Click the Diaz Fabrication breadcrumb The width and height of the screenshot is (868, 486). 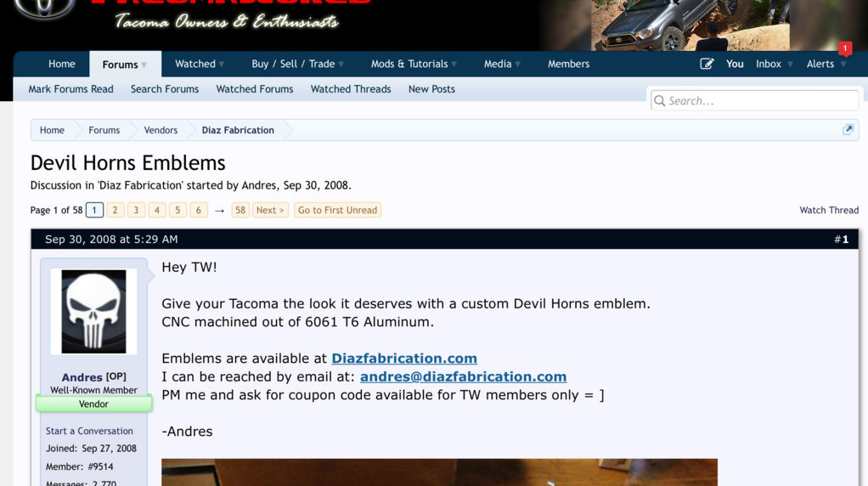click(238, 130)
